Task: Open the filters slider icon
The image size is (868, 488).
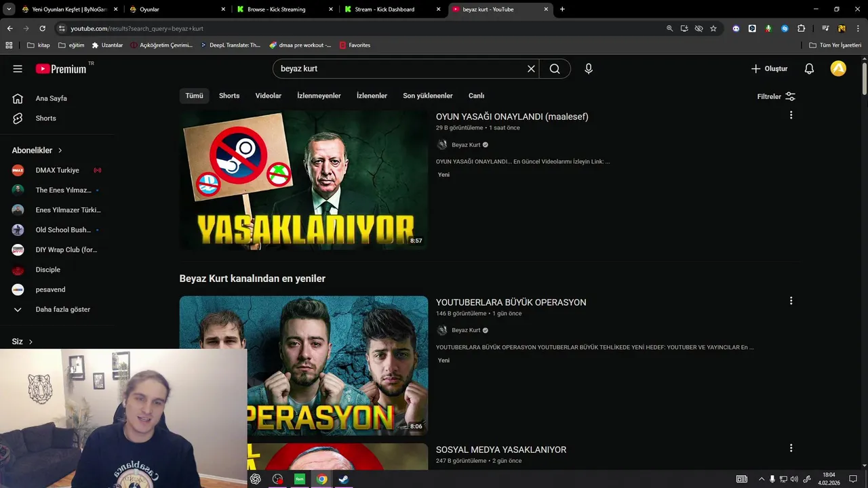Action: tap(790, 96)
